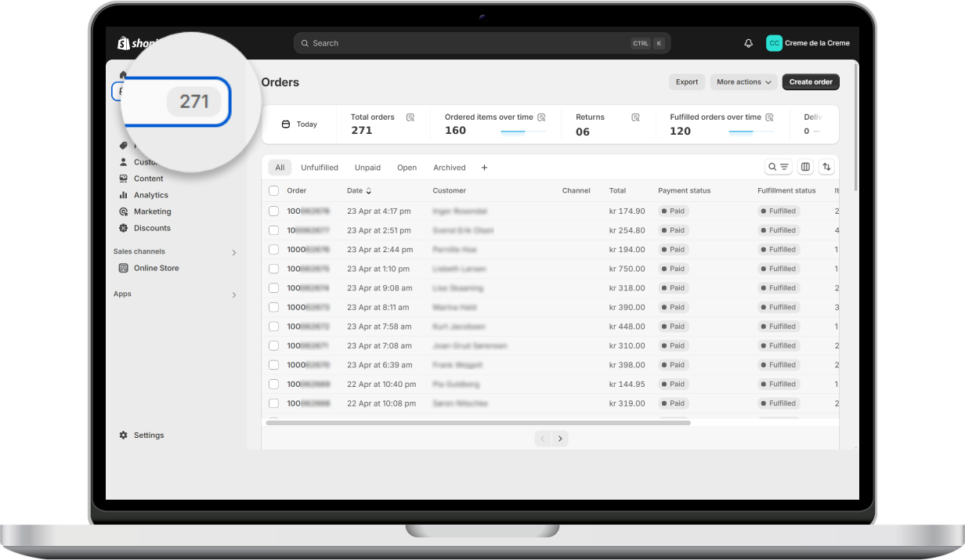The width and height of the screenshot is (965, 560).
Task: Check the kr 174.90 order row
Action: point(273,211)
